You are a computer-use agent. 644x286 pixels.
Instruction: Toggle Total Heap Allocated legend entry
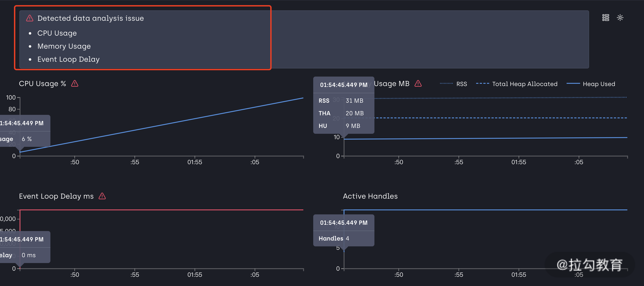(x=525, y=84)
